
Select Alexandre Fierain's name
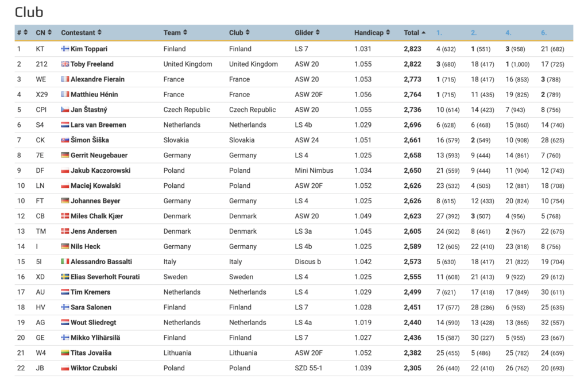(x=98, y=79)
